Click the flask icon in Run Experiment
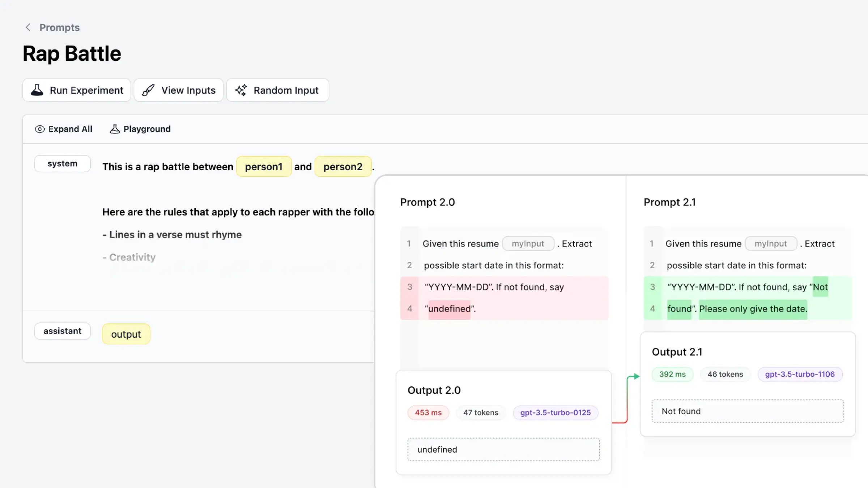868x488 pixels. 37,90
